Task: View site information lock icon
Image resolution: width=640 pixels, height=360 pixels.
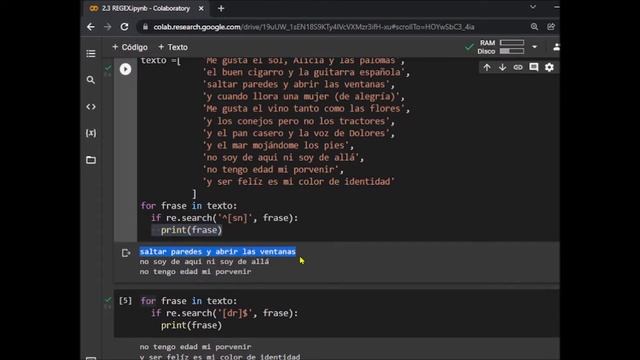Action: pos(145,27)
